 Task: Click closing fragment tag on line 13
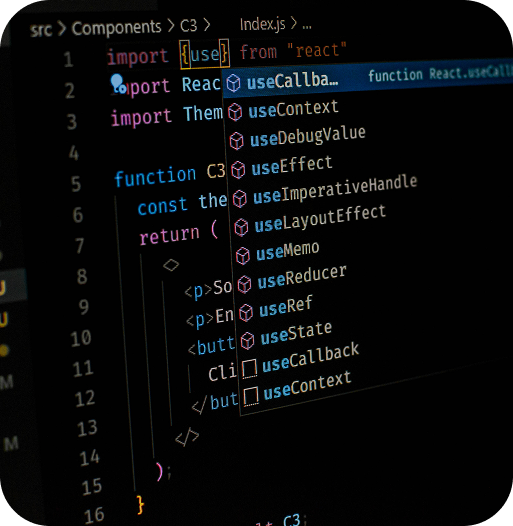point(187,437)
